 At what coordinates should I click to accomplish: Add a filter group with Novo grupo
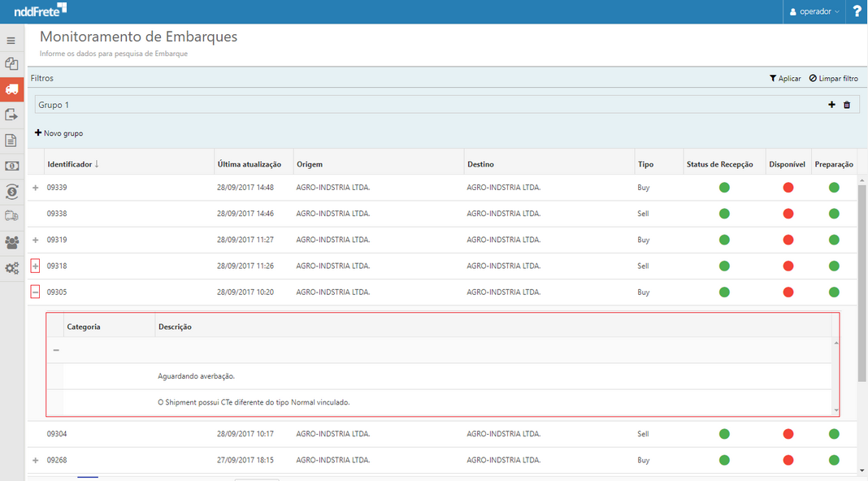pyautogui.click(x=59, y=133)
